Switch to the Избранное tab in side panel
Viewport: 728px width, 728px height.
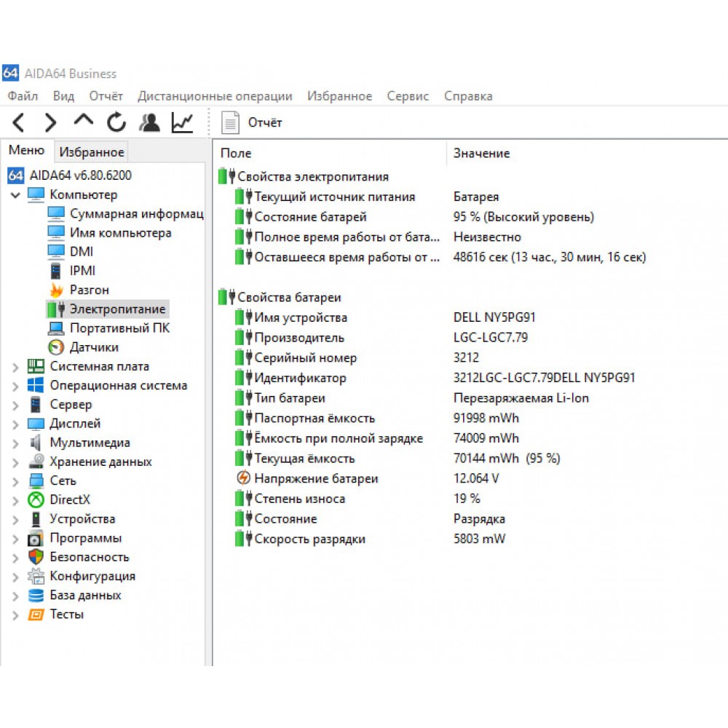point(92,152)
